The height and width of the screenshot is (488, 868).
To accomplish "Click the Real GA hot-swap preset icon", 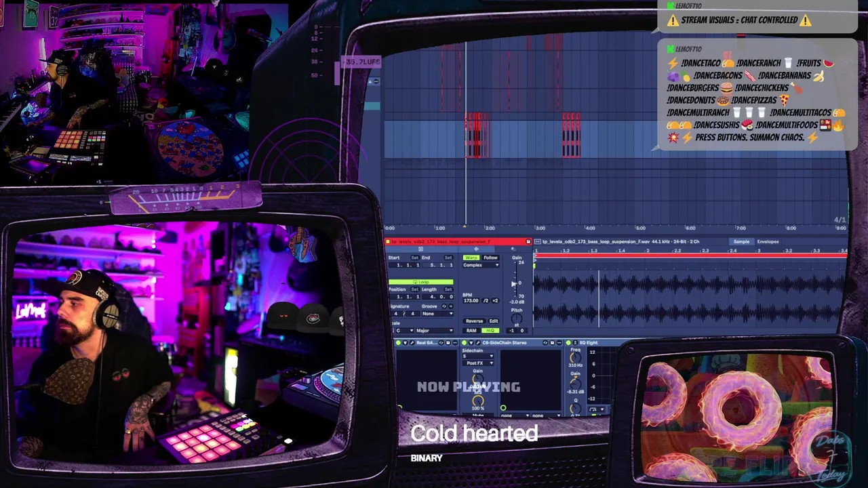I will (x=441, y=343).
